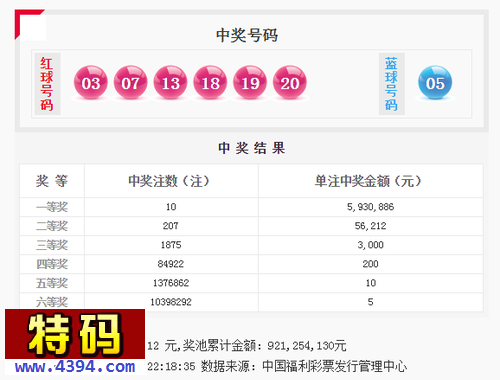Click the 中奖注数 column header
Viewport: 500px width, 380px height.
point(169,181)
